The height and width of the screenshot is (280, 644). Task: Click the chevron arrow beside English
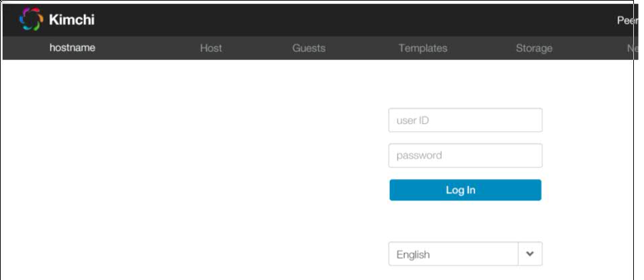click(530, 254)
